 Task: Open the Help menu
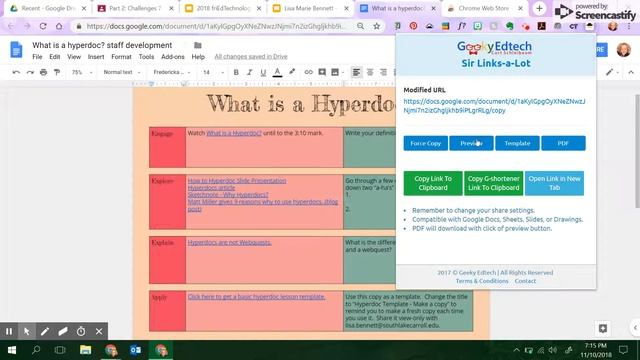pos(198,57)
